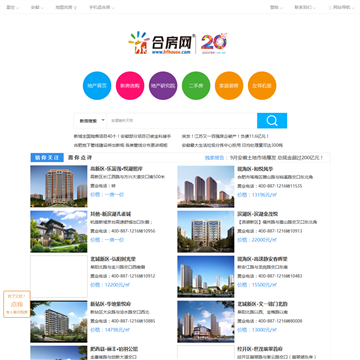Click the 地图找房 link in top bar
This screenshot has height=360, width=360.
[66, 7]
